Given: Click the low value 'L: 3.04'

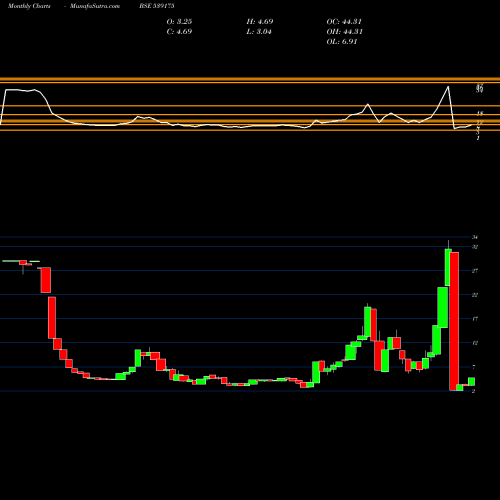Looking at the screenshot, I should (259, 32).
